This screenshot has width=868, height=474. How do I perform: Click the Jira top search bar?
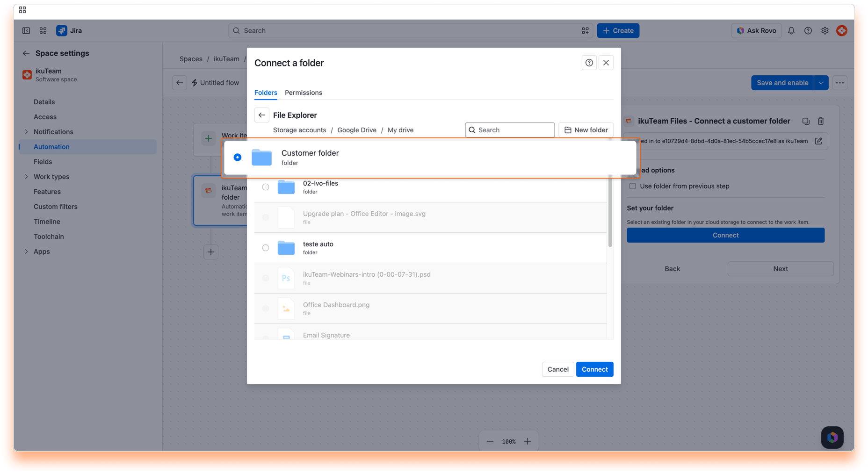[x=411, y=30]
